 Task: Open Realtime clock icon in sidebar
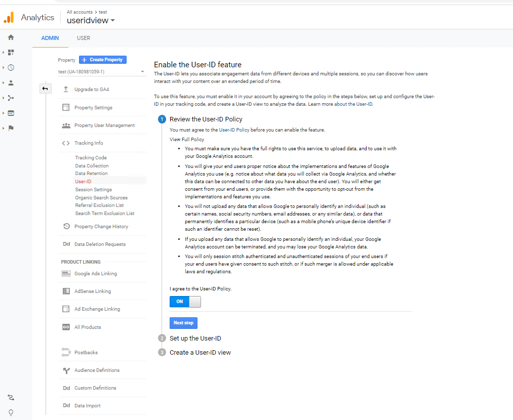11,68
